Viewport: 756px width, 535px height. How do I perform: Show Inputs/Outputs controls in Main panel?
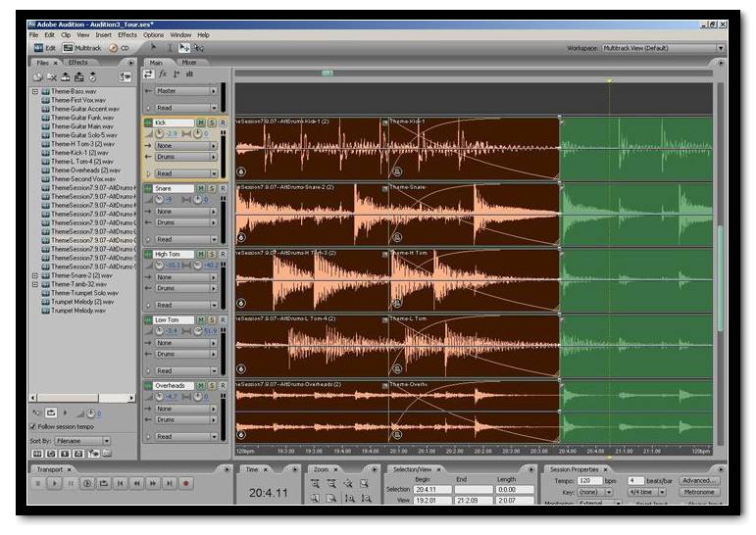pos(148,74)
